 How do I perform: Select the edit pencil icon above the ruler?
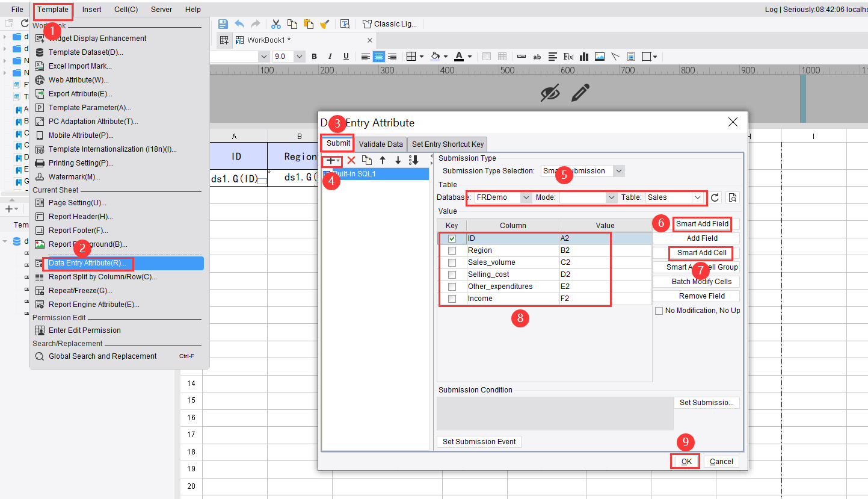click(x=580, y=92)
